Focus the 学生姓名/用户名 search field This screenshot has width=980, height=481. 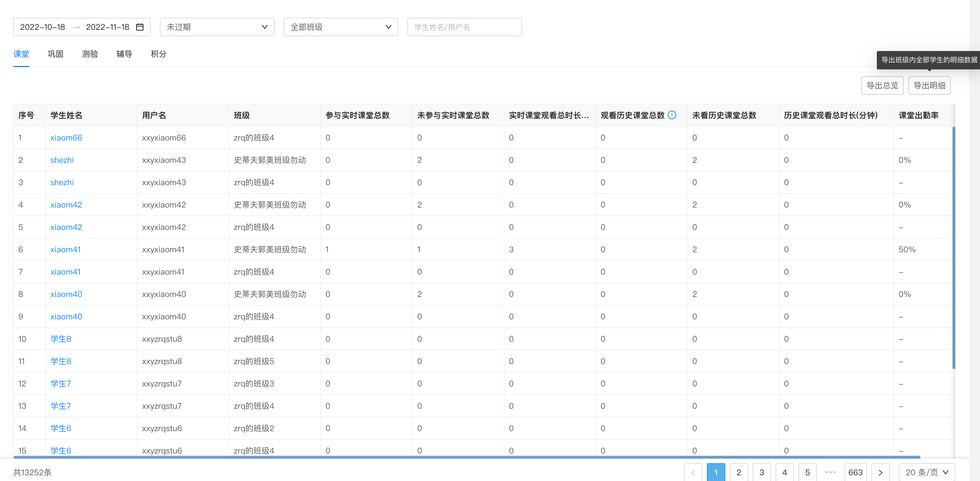point(464,27)
